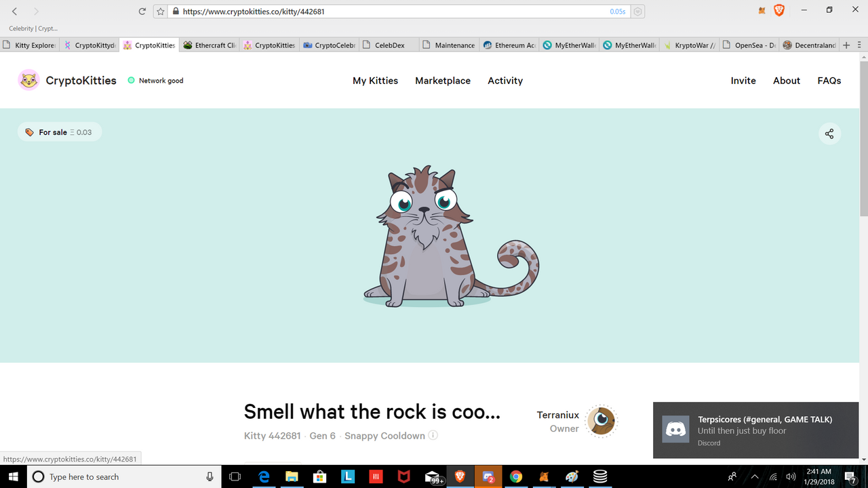Switch to the CelebDex tab
868x488 pixels.
(390, 45)
